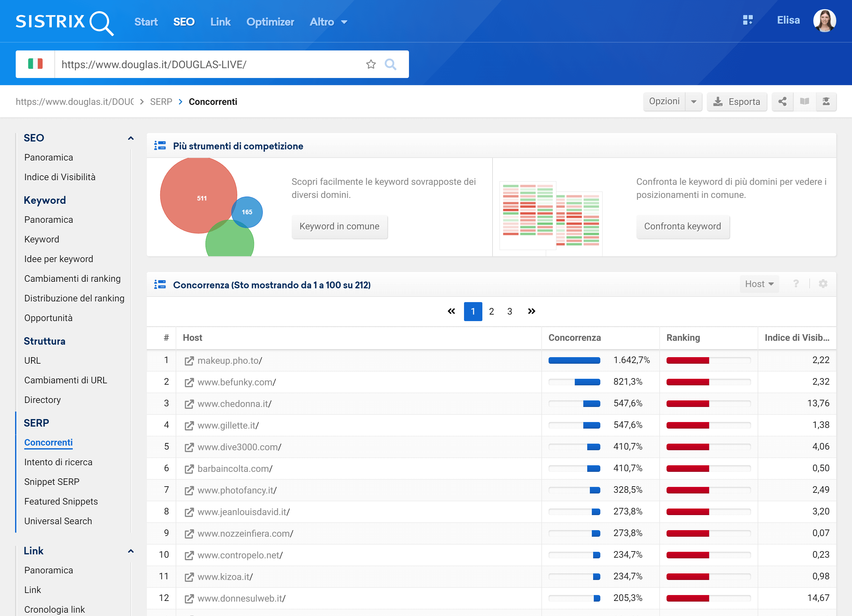Click the Link section collapse arrow

130,550
